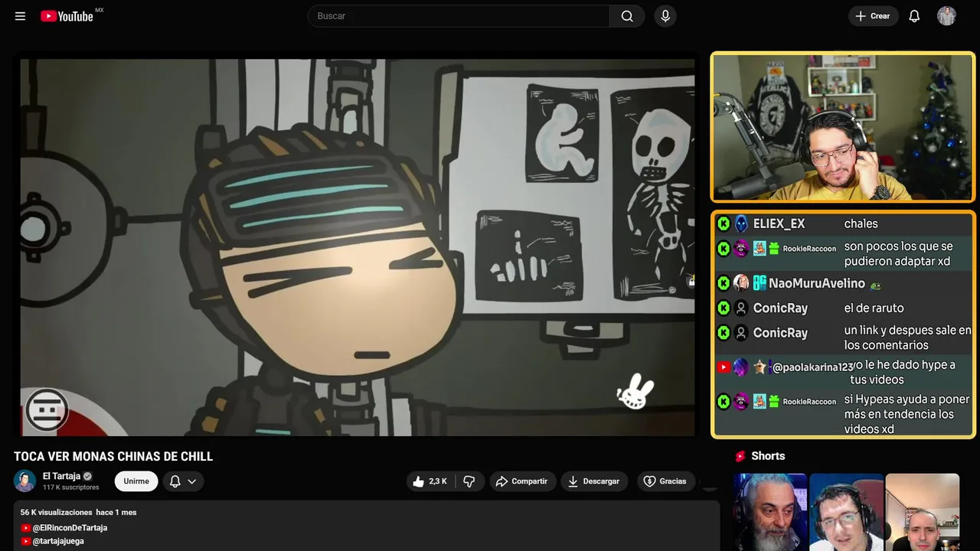Click the Gracias button
Image resolution: width=980 pixels, height=551 pixels.
666,481
